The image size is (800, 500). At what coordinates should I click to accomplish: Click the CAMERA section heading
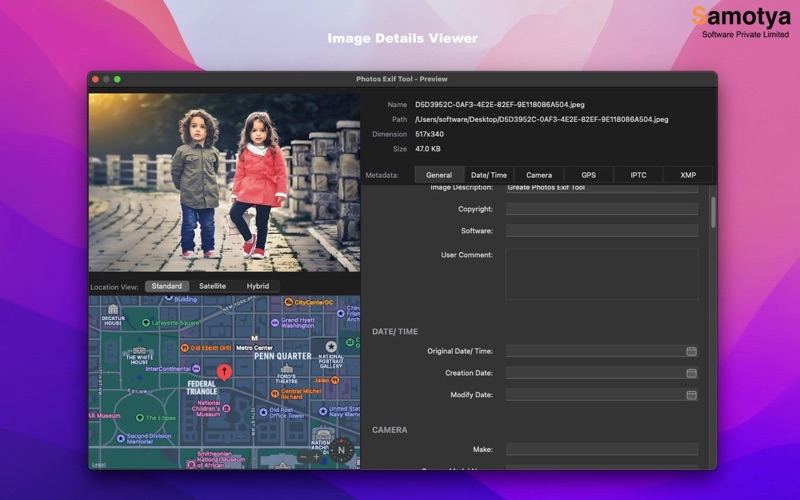point(390,430)
